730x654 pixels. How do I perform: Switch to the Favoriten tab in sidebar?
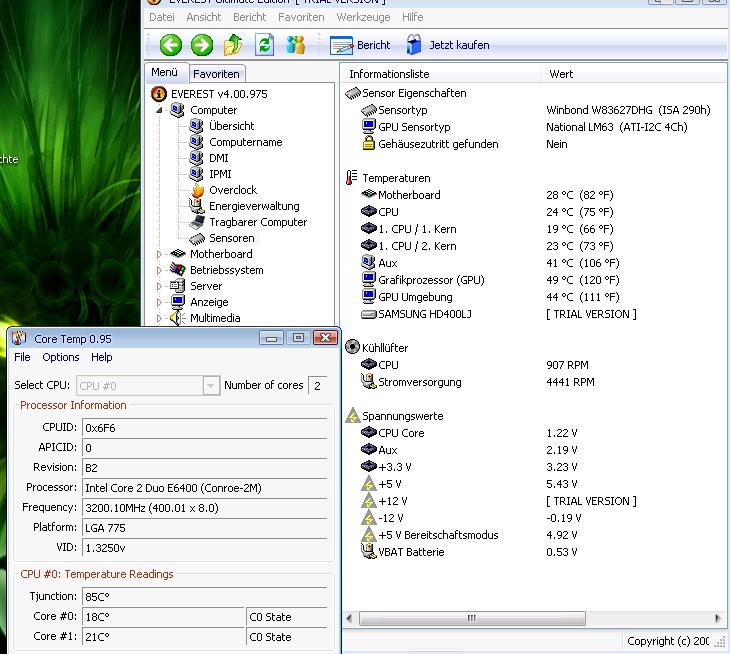point(216,74)
